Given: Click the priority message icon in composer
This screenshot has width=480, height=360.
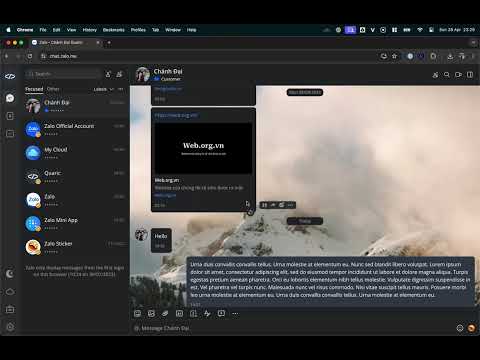Looking at the screenshot, I should [x=221, y=313].
